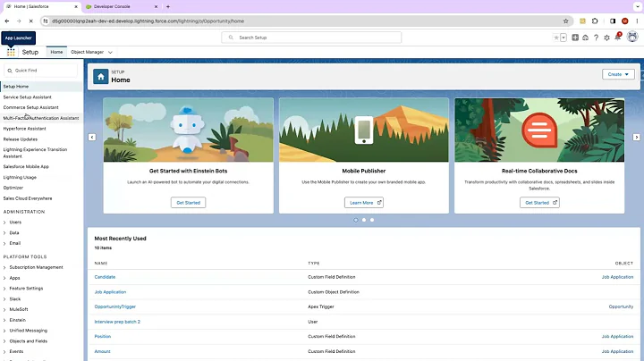Expand the Apps tree node
This screenshot has height=361, width=644.
4,278
